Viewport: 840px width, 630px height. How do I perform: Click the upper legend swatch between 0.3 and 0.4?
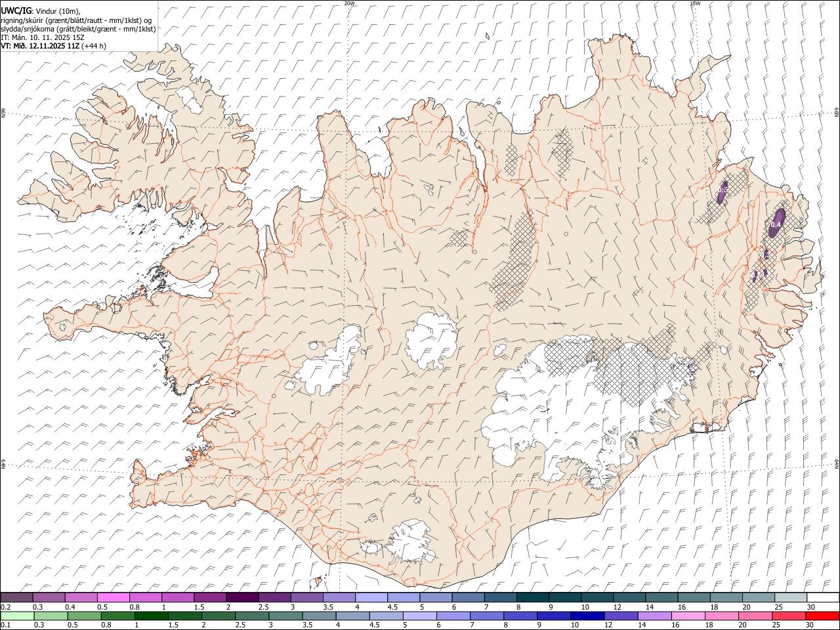pyautogui.click(x=49, y=597)
